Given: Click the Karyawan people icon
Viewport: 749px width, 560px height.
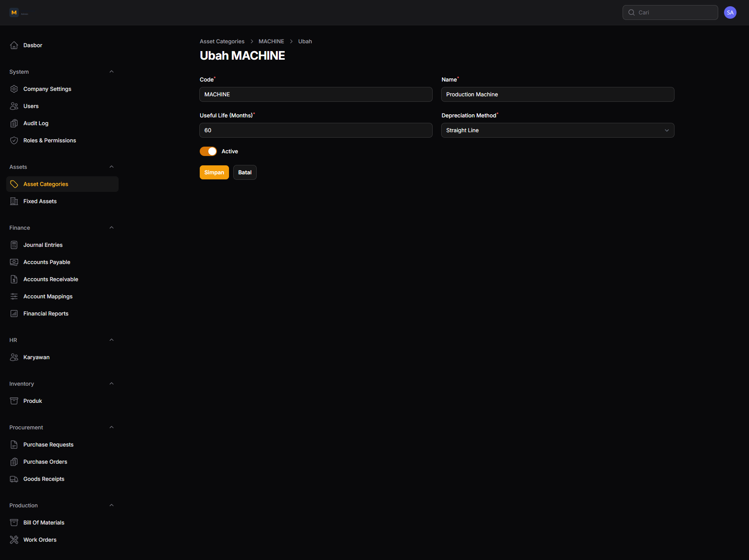Looking at the screenshot, I should coord(14,357).
